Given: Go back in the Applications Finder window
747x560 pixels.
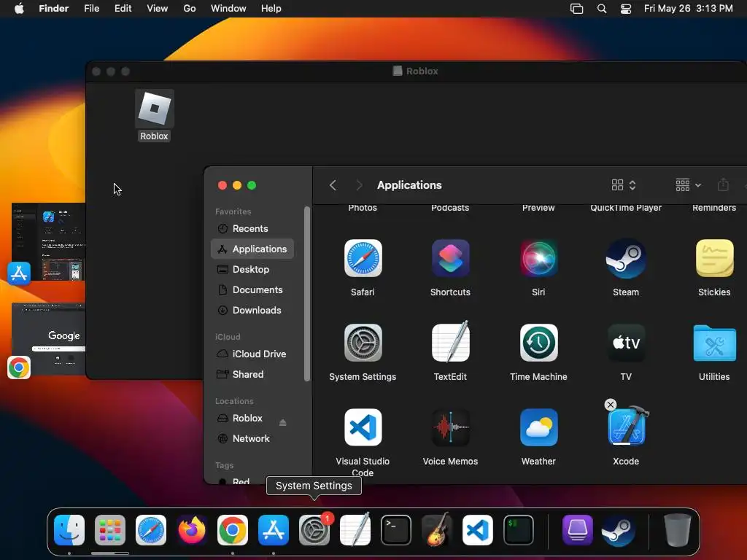Looking at the screenshot, I should tap(333, 185).
